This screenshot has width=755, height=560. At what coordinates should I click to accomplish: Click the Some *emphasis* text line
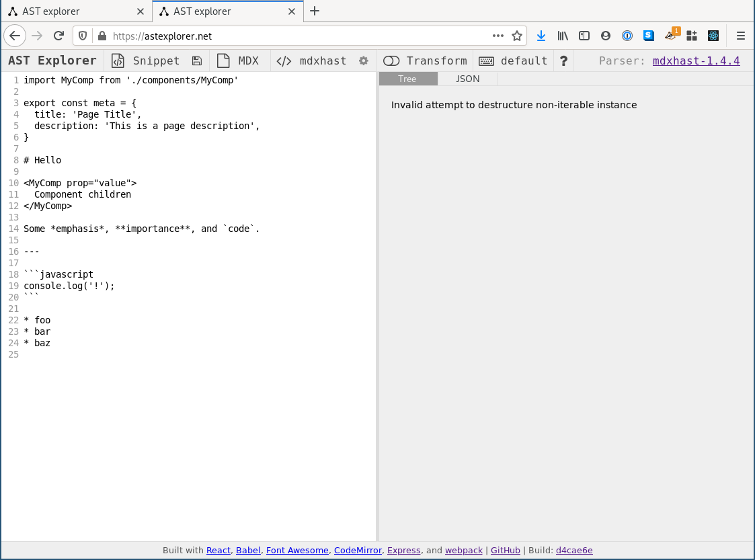[x=142, y=229]
